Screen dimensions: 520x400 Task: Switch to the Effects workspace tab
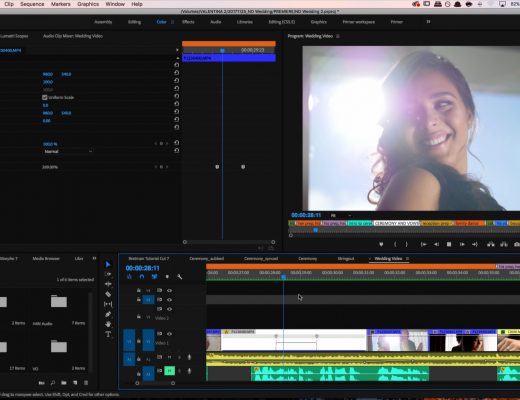pyautogui.click(x=188, y=22)
